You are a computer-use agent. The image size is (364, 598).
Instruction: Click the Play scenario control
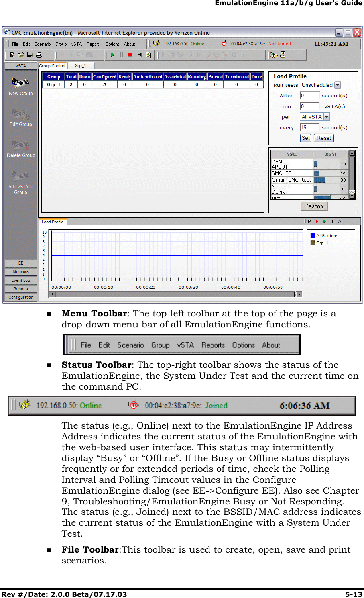click(x=113, y=55)
